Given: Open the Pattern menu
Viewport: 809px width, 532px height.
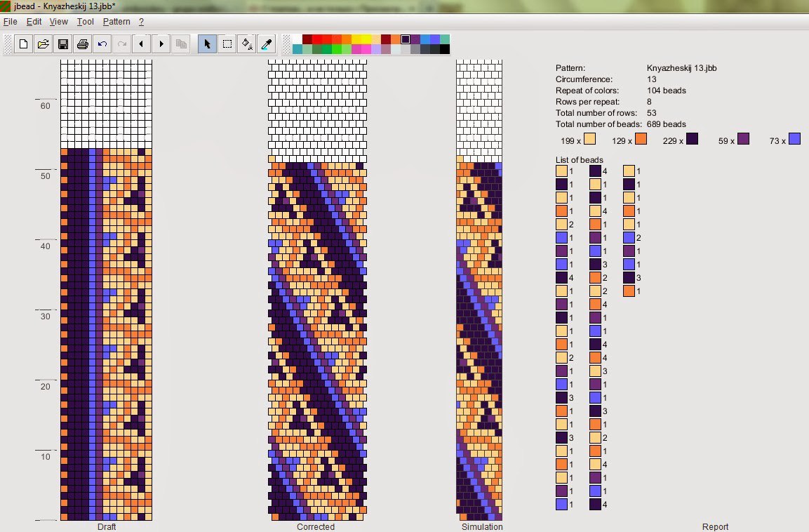Looking at the screenshot, I should (116, 22).
